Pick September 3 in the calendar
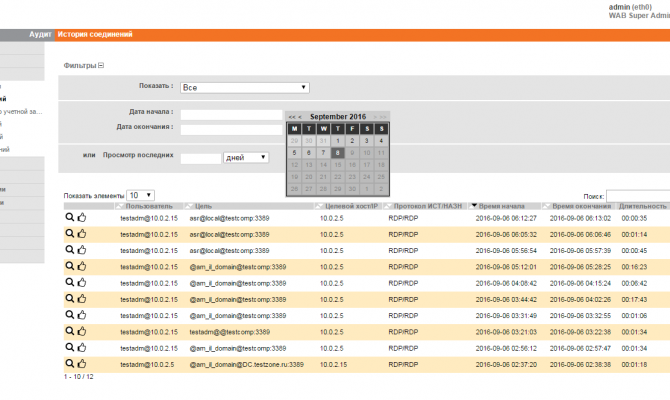Viewport: 670px width, 400px height. click(367, 141)
